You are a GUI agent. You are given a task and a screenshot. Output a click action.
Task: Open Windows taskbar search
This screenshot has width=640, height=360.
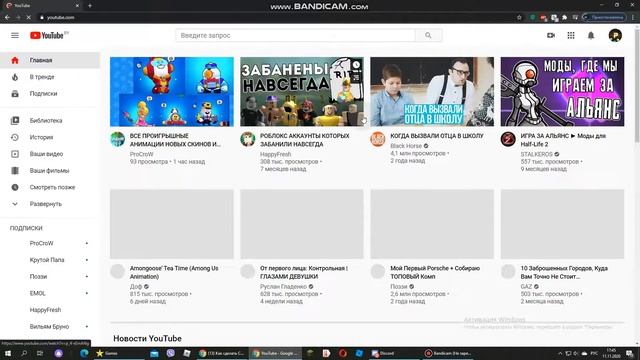24,353
